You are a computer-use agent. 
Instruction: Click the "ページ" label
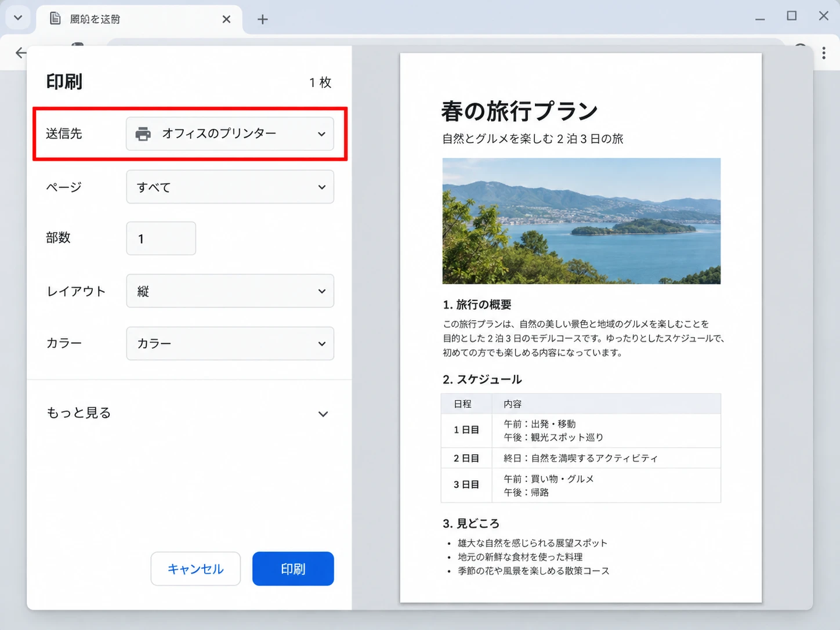[x=64, y=187]
